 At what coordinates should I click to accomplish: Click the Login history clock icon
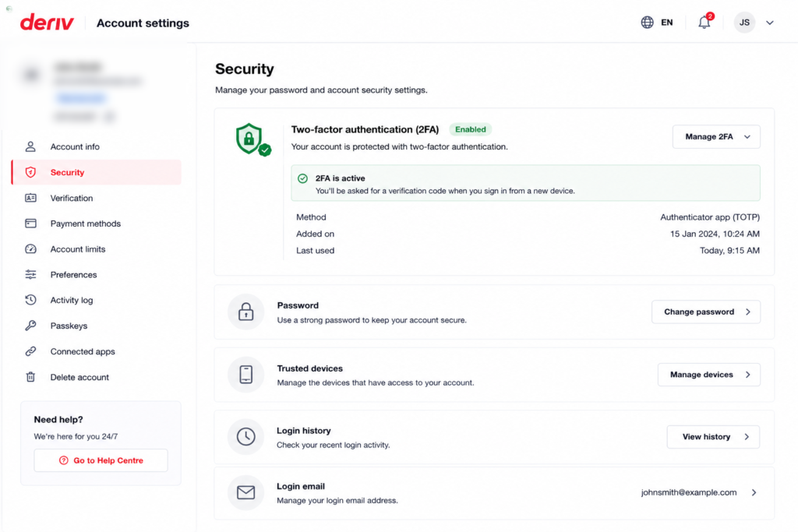coord(245,436)
